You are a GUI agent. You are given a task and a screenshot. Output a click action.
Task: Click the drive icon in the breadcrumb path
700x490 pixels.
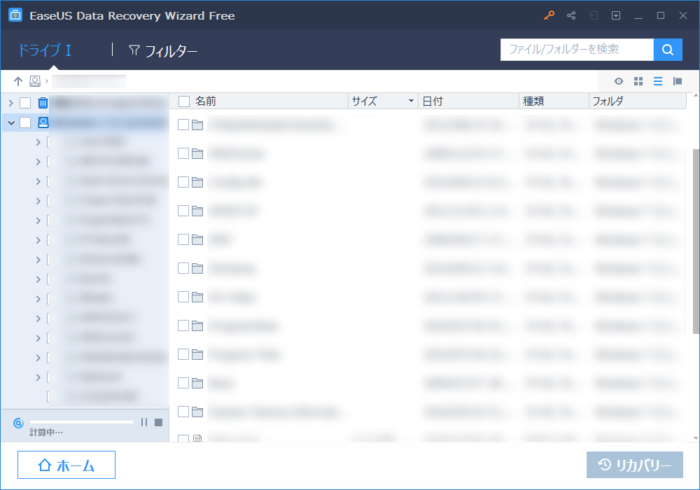[x=35, y=81]
